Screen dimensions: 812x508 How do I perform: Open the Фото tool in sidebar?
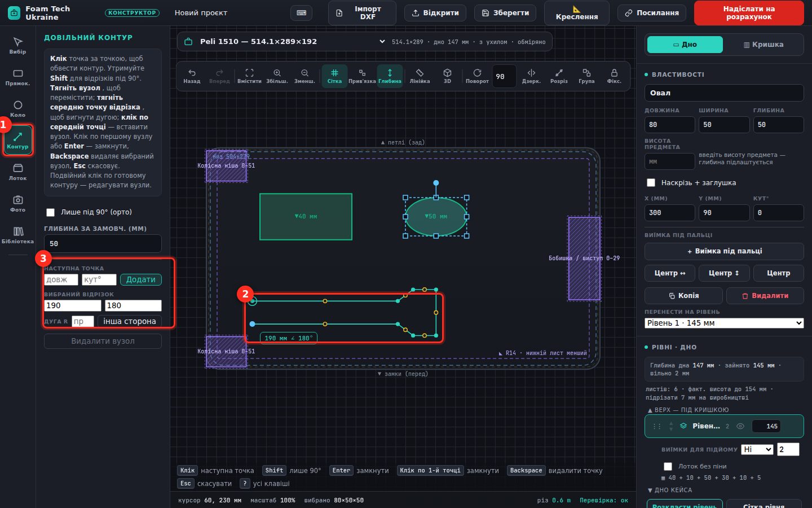click(x=17, y=203)
